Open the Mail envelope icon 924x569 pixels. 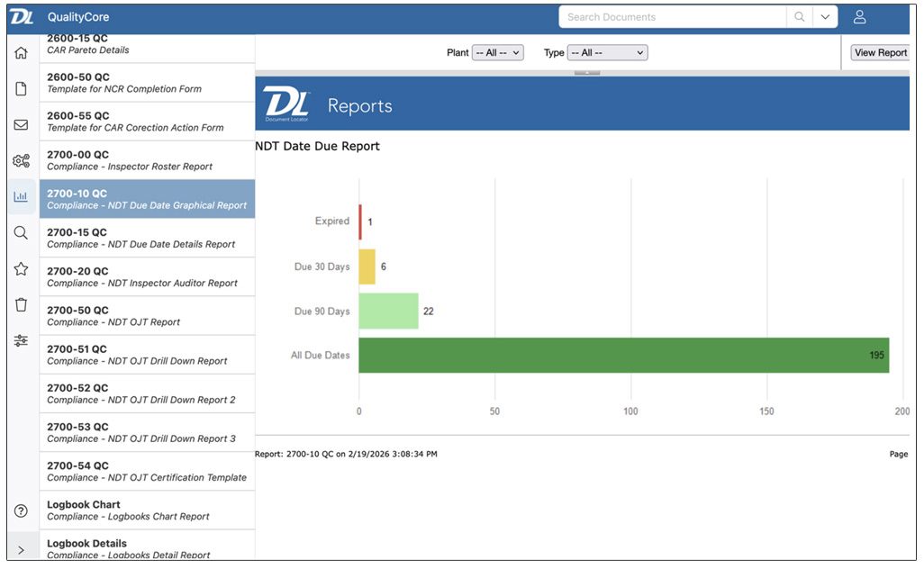click(21, 125)
